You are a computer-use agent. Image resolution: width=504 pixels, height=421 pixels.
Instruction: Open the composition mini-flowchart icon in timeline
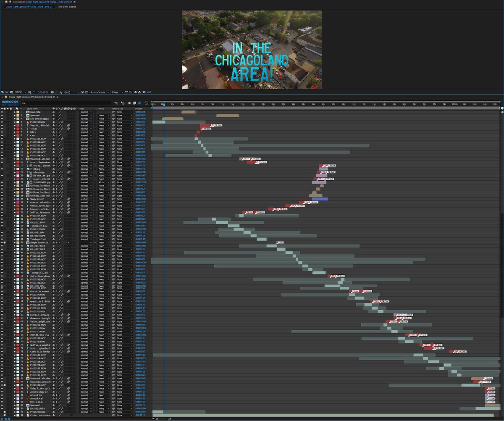[116, 103]
